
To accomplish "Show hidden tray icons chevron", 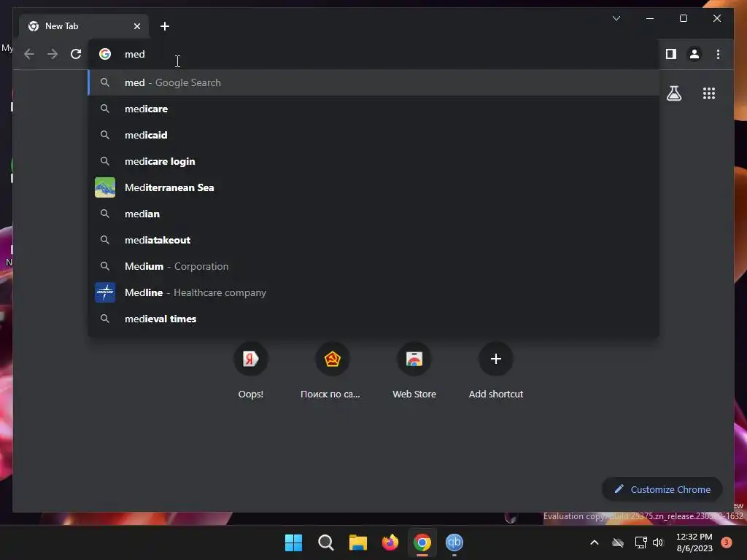I will (594, 542).
